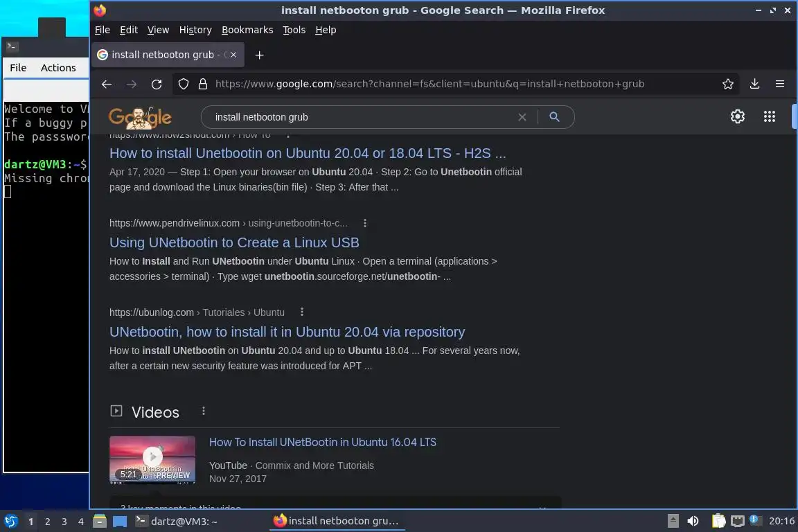Open the History menu
This screenshot has width=798, height=532.
[195, 30]
